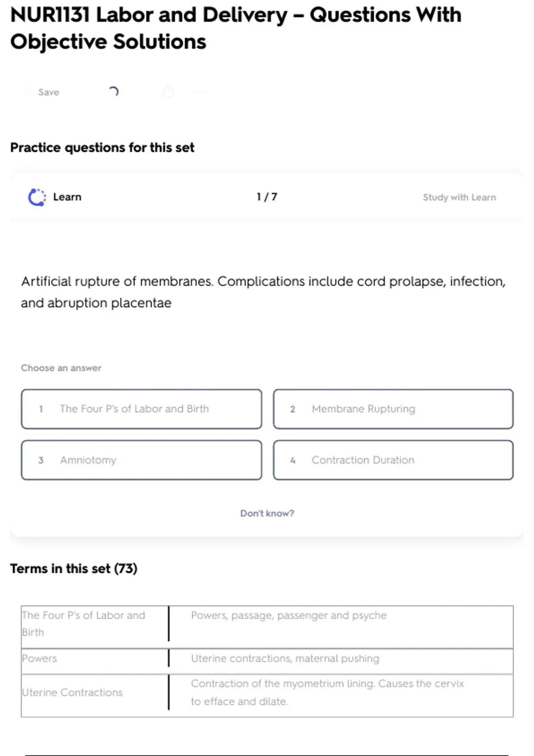
Task: Click the 'Don't know?' link
Action: point(267,513)
